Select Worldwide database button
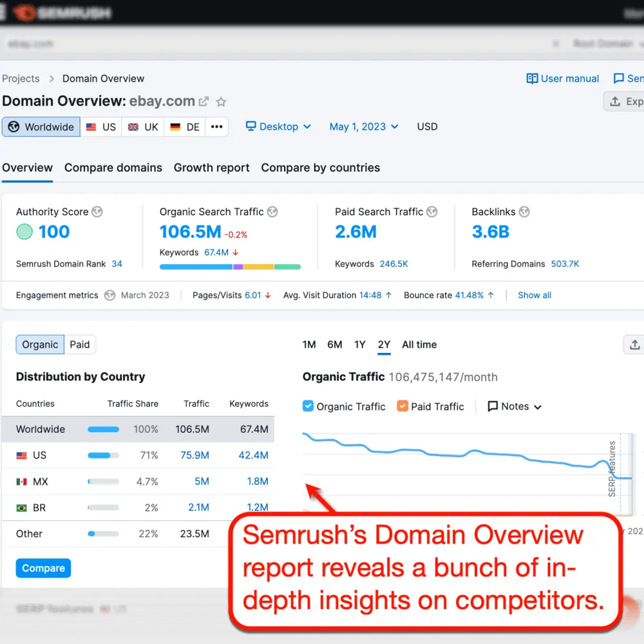The width and height of the screenshot is (644, 644). [41, 127]
